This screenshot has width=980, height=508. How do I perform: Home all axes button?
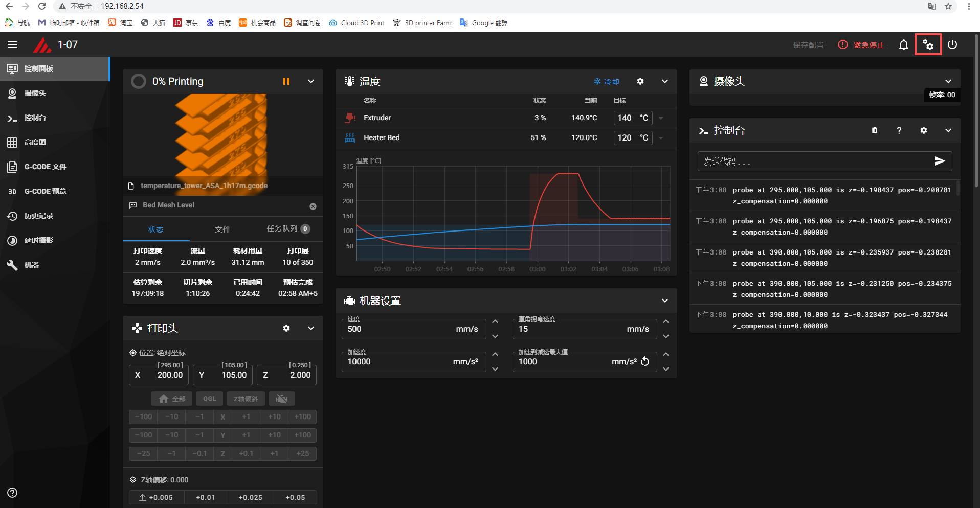coord(172,399)
